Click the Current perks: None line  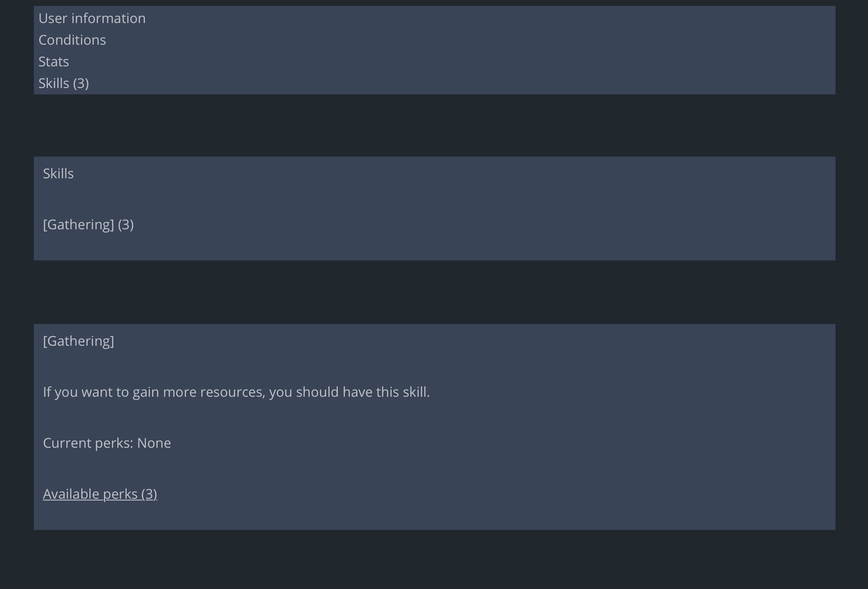coord(107,443)
